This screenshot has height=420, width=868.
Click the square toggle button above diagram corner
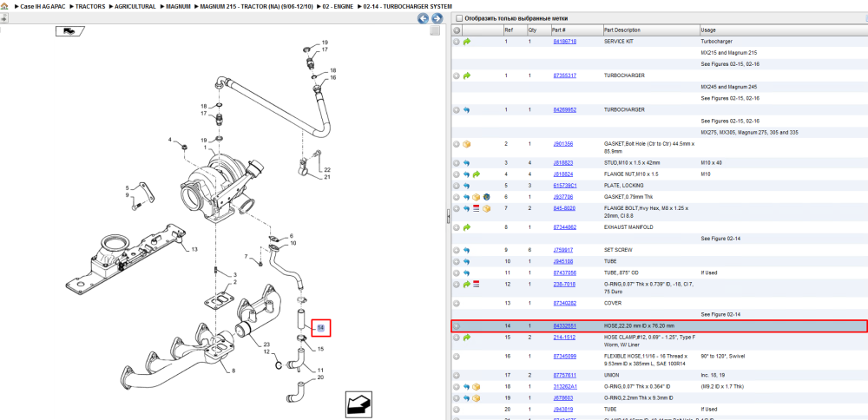tap(436, 31)
